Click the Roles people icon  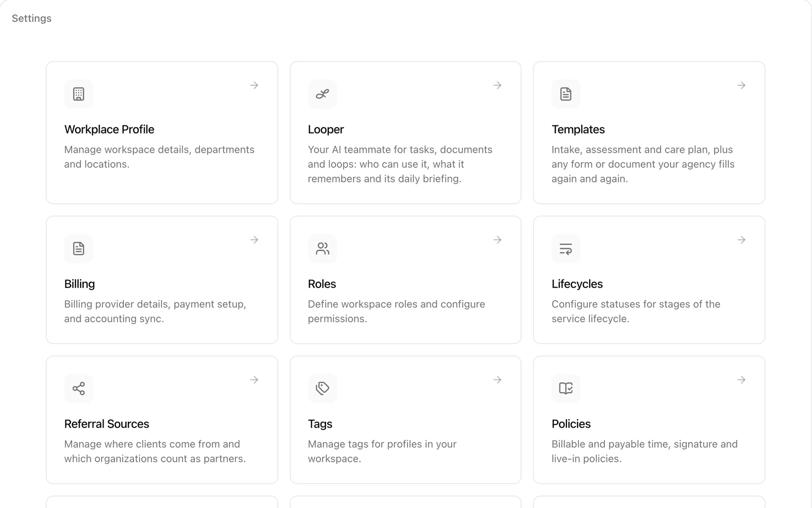click(322, 248)
